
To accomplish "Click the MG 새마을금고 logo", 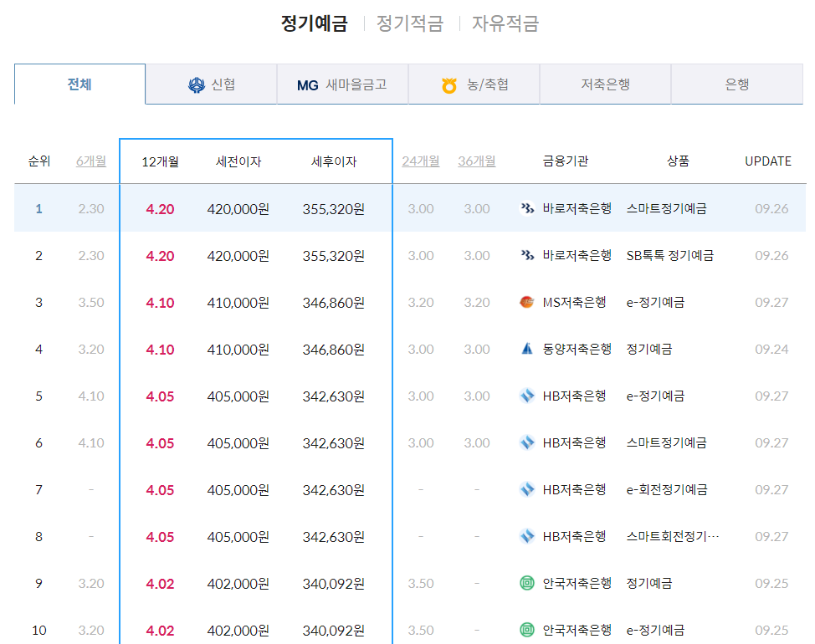I will (307, 85).
